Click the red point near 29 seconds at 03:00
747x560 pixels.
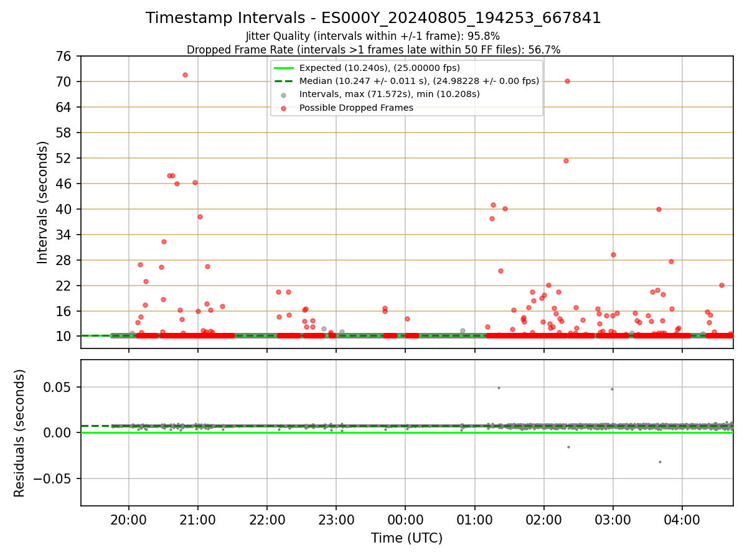click(x=613, y=254)
